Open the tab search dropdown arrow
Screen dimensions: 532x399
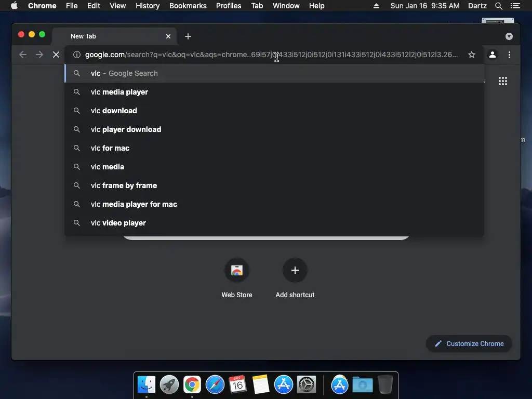pos(509,36)
